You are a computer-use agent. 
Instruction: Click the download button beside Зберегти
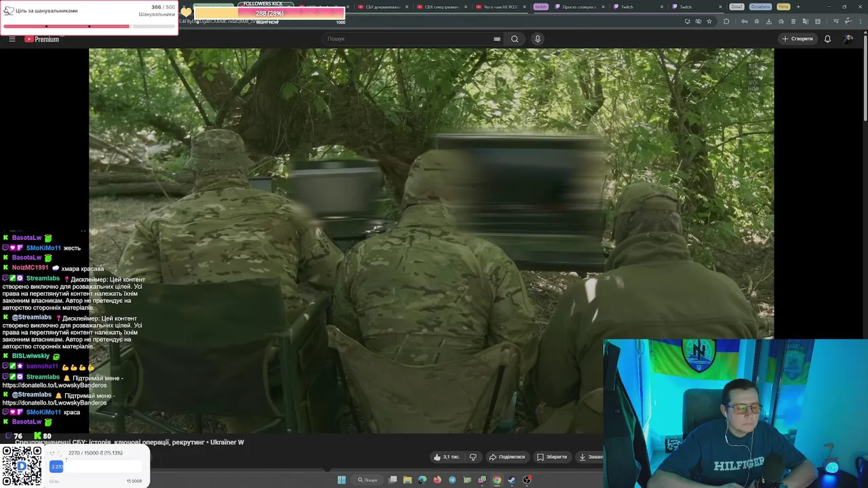click(x=589, y=457)
